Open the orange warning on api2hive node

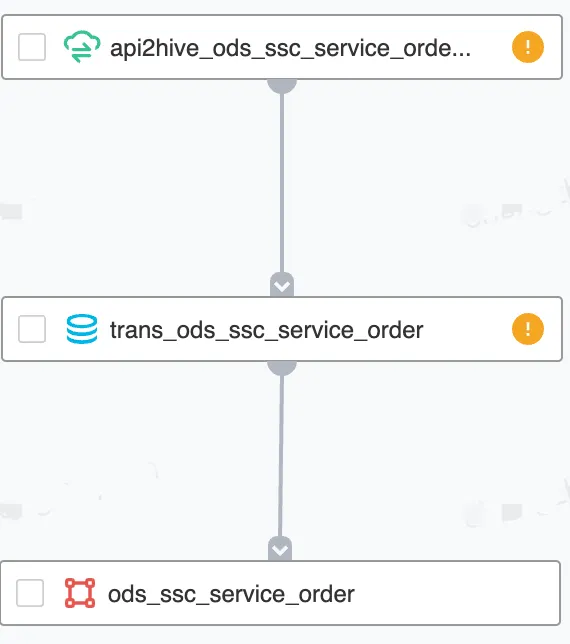[x=528, y=47]
